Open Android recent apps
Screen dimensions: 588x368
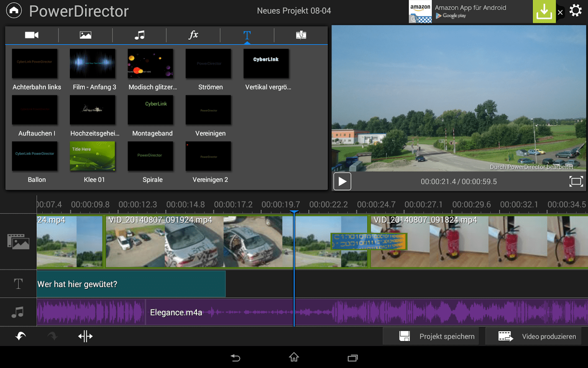[x=353, y=358]
